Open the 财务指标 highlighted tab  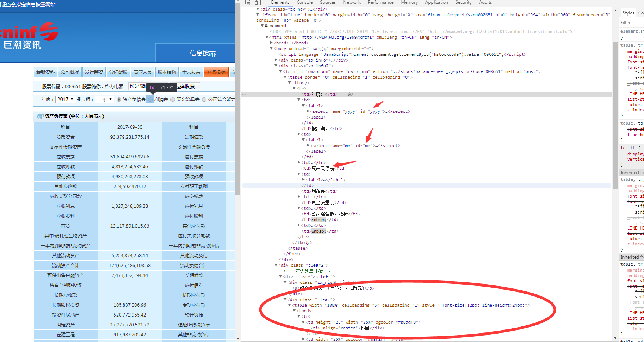[x=216, y=72]
